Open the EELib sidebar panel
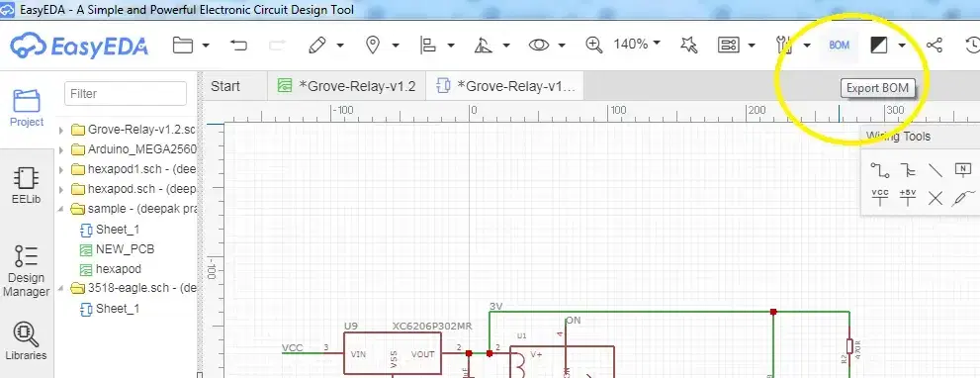The width and height of the screenshot is (980, 378). (x=27, y=186)
